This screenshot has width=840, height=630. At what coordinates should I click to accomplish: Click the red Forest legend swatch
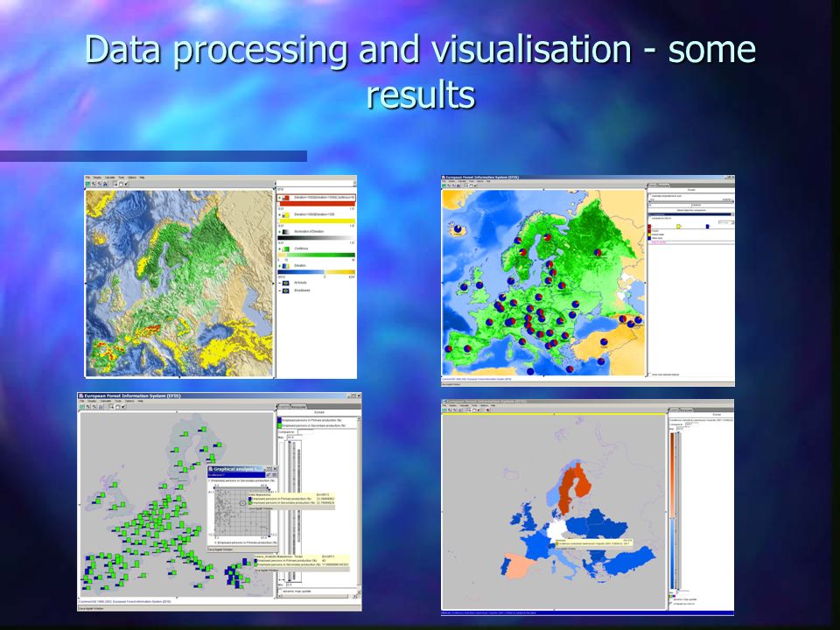point(649,231)
